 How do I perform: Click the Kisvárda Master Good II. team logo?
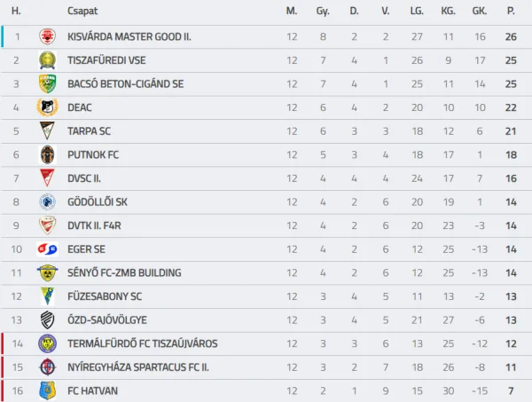(47, 36)
